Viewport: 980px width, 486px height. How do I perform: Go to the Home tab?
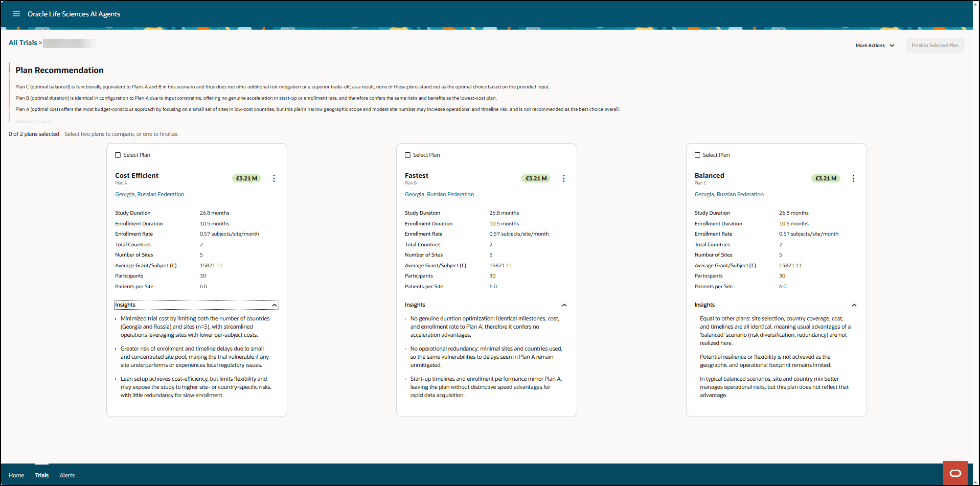tap(16, 475)
